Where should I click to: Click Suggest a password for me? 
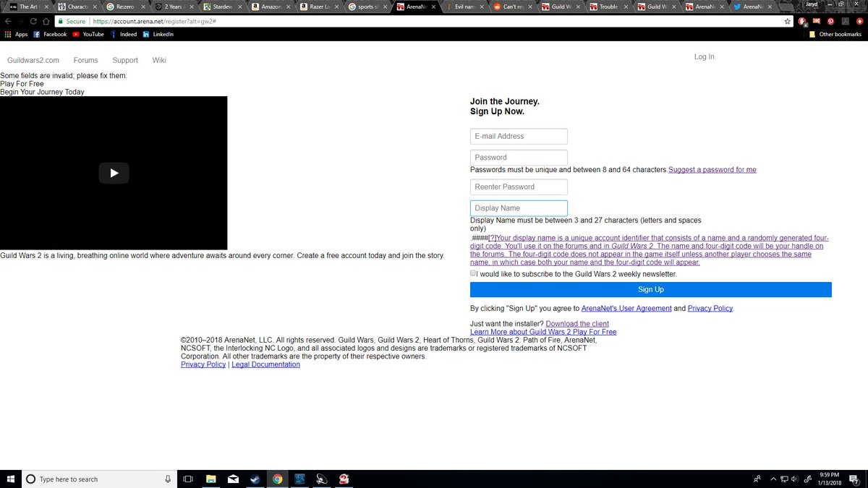[x=712, y=170]
